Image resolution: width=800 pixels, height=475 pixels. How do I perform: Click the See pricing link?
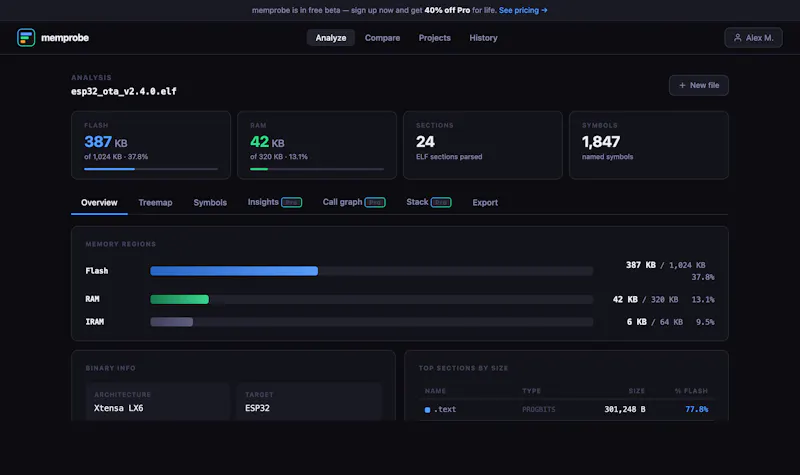(x=523, y=10)
